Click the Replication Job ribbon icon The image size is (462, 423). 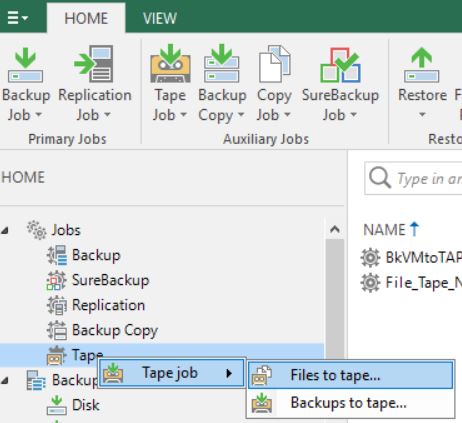[94, 64]
